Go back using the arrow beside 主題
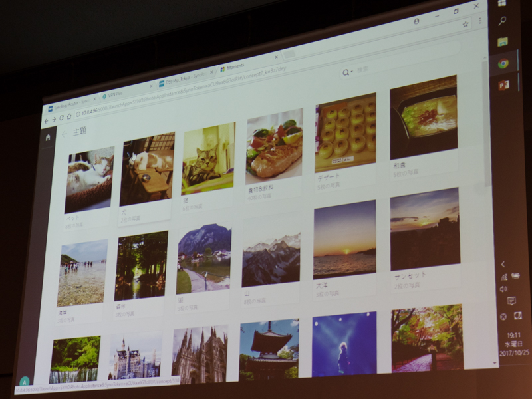The height and width of the screenshot is (399, 532). pos(65,134)
